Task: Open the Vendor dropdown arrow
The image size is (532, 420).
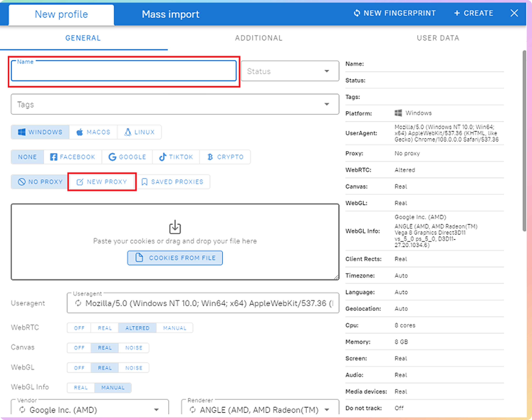Action: (156, 410)
